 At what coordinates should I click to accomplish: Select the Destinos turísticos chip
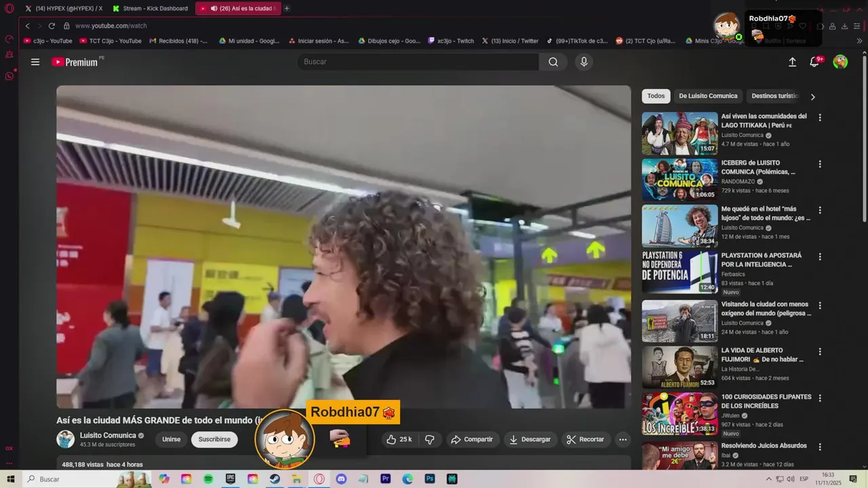click(x=774, y=96)
